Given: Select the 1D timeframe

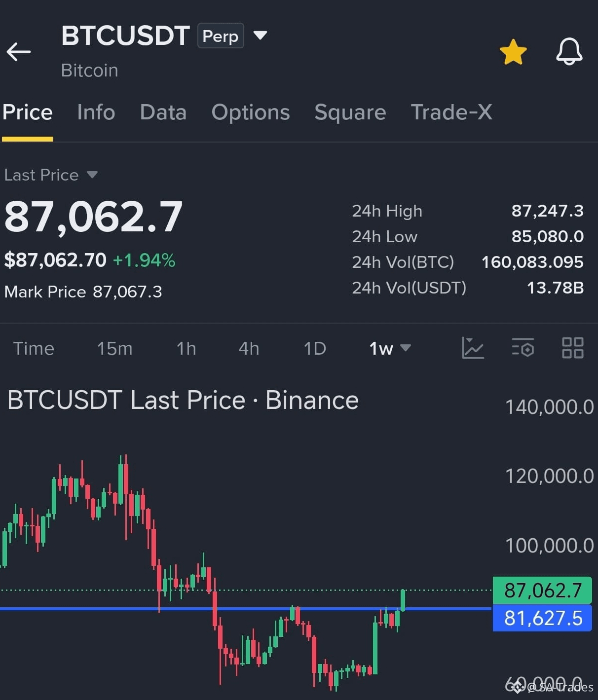Looking at the screenshot, I should click(315, 348).
